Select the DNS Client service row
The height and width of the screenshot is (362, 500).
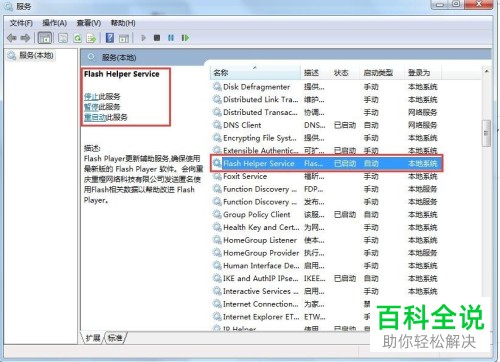(x=325, y=125)
